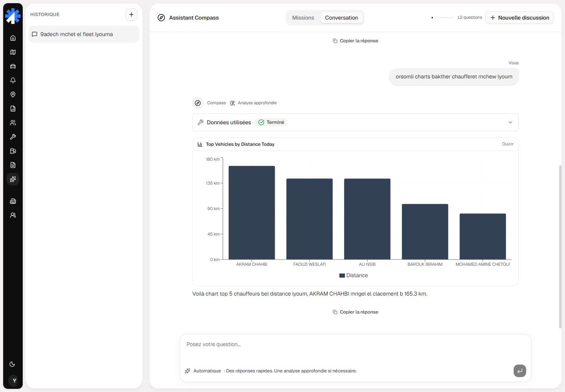Select the Conversation tab
565x392 pixels.
(341, 18)
